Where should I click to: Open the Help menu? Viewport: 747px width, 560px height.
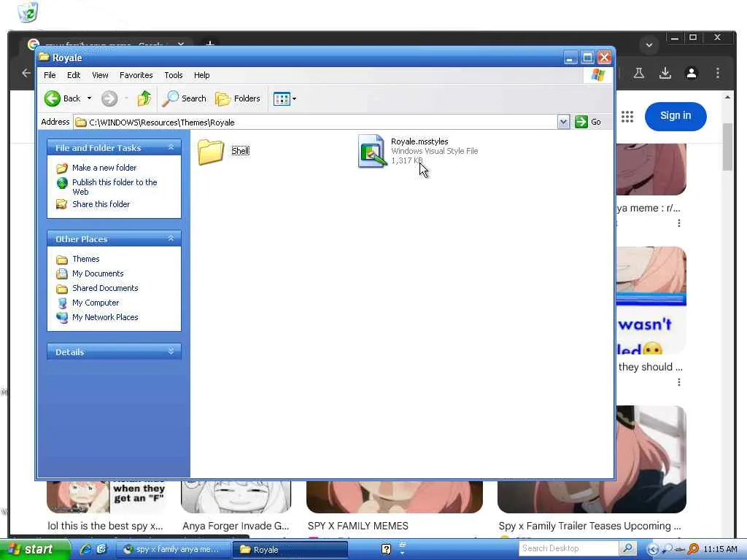(x=201, y=75)
